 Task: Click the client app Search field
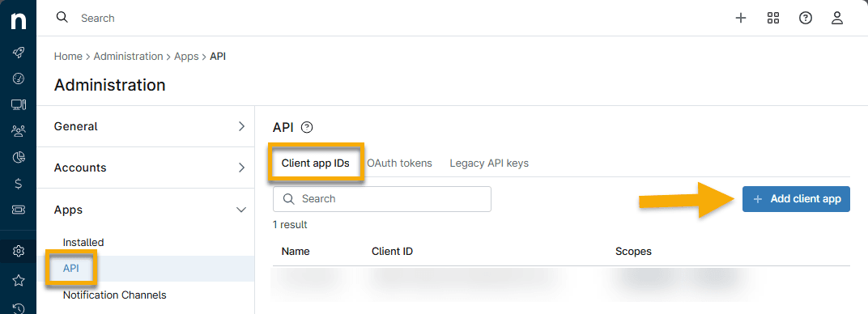(x=382, y=199)
